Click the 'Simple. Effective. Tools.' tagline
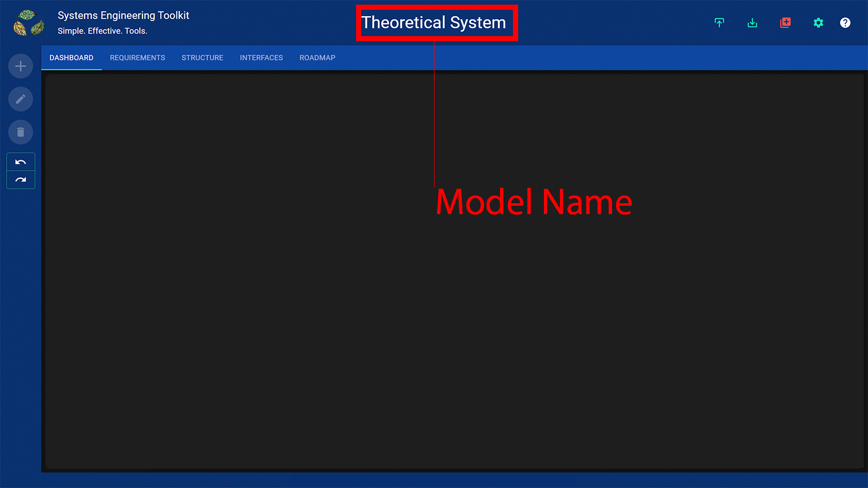 coord(103,31)
